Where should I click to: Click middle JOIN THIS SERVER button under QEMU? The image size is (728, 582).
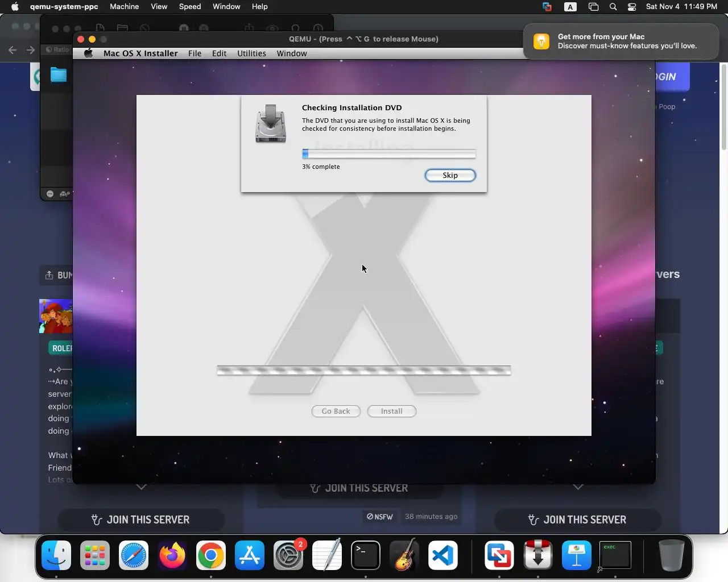coord(359,488)
